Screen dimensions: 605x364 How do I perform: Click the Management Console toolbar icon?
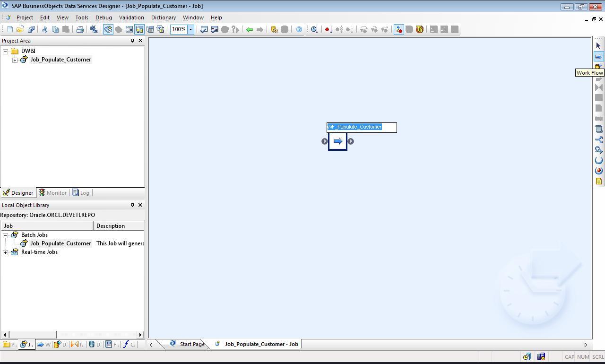click(274, 29)
